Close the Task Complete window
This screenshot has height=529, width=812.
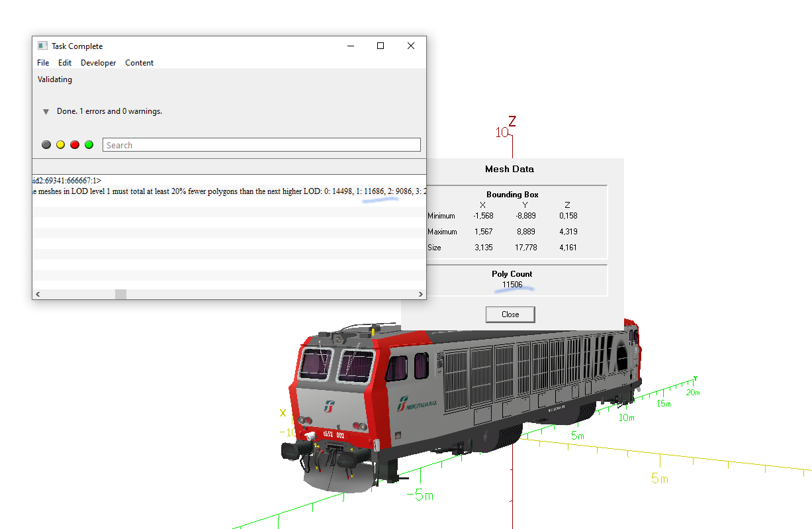411,46
